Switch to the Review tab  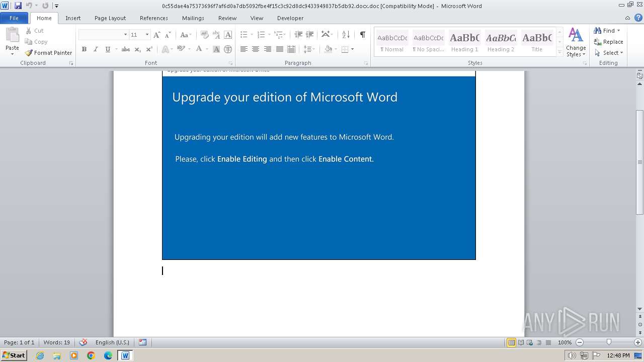tap(227, 18)
